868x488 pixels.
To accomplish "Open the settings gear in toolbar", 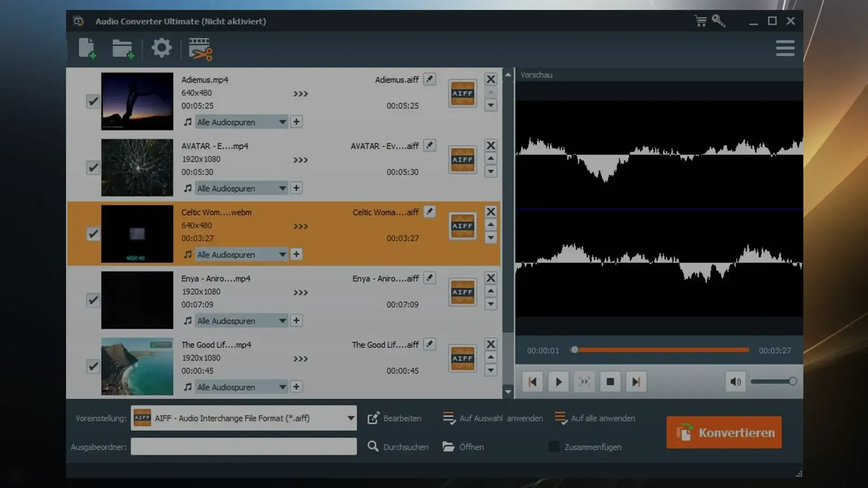I will 161,48.
